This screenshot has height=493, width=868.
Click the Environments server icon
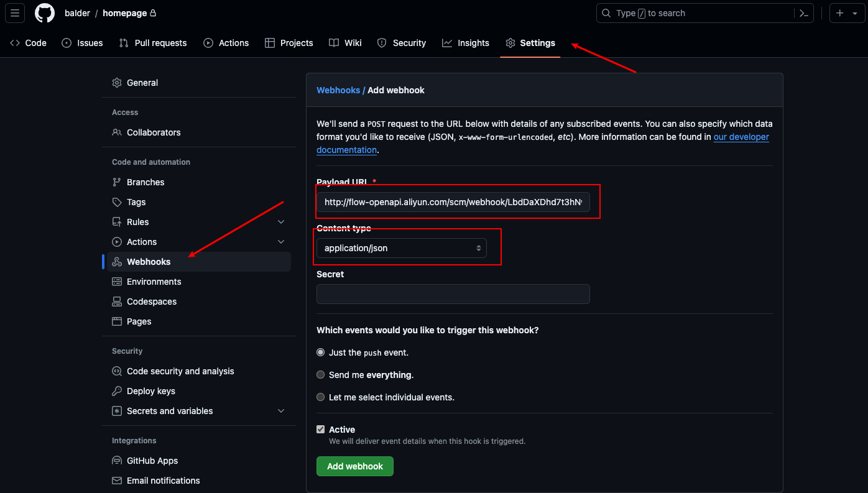(x=117, y=282)
